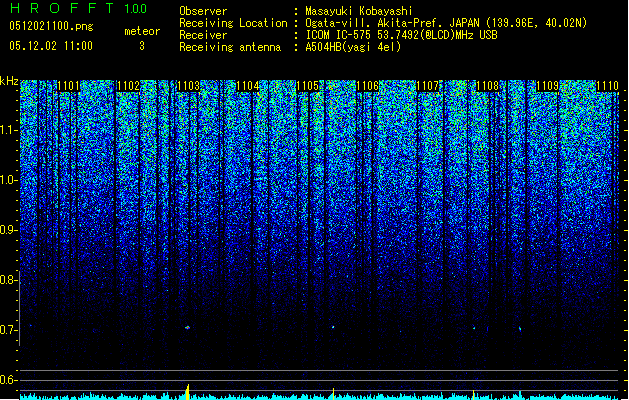Click the date stamp 05.12.02 11:00

[x=51, y=46]
